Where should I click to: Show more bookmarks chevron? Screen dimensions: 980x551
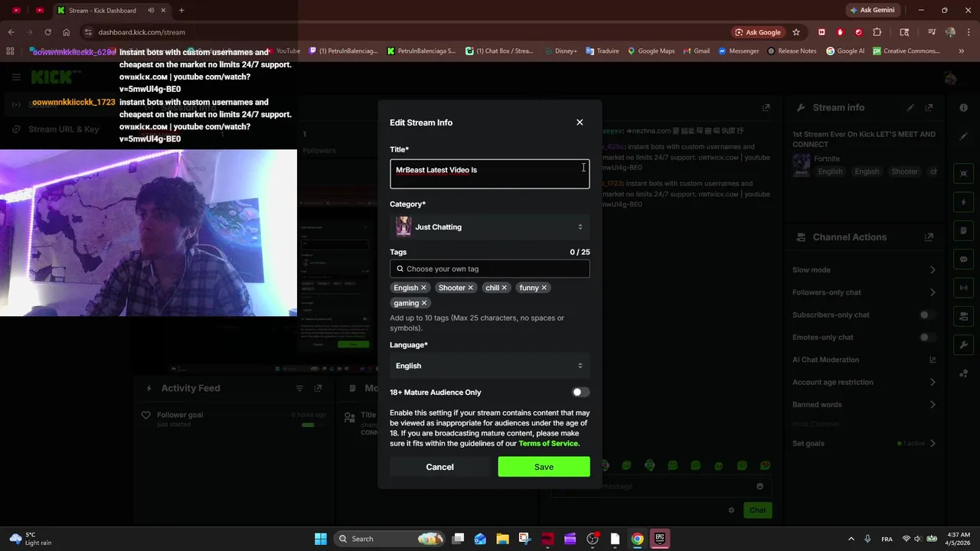[962, 51]
